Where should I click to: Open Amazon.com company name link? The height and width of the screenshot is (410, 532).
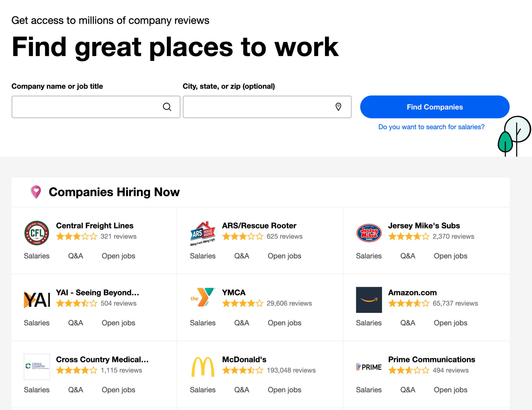pyautogui.click(x=412, y=293)
